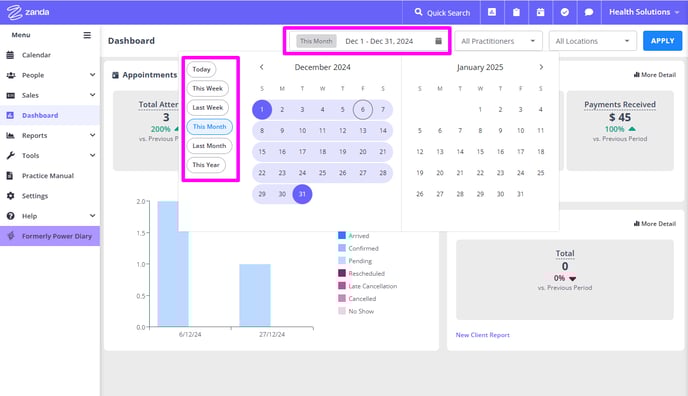Select the This Week preset

pos(208,88)
